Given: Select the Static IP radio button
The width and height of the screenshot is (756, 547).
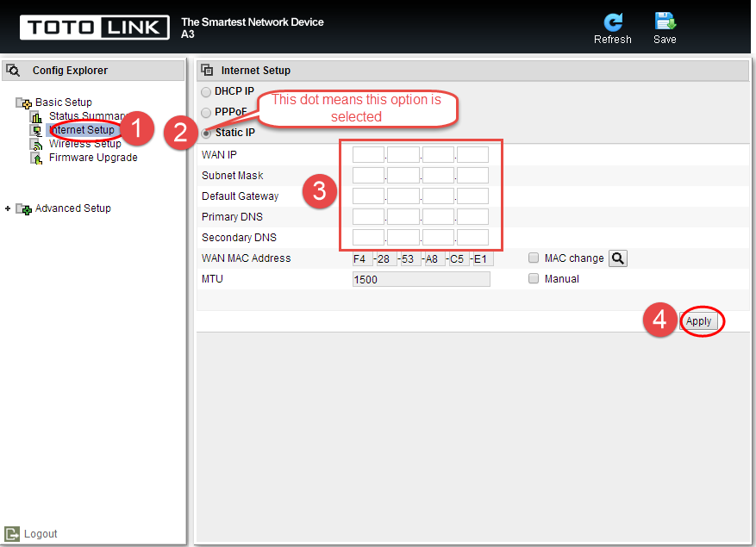Looking at the screenshot, I should (x=206, y=133).
